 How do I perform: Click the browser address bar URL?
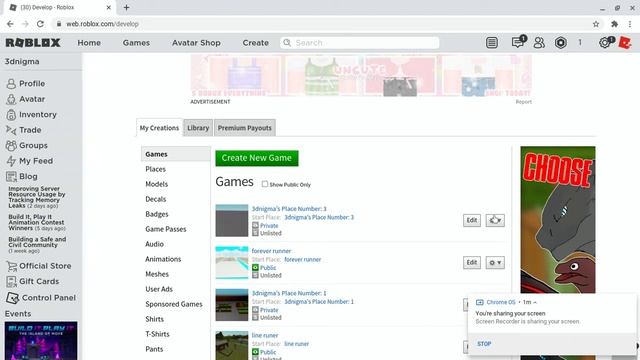[102, 24]
